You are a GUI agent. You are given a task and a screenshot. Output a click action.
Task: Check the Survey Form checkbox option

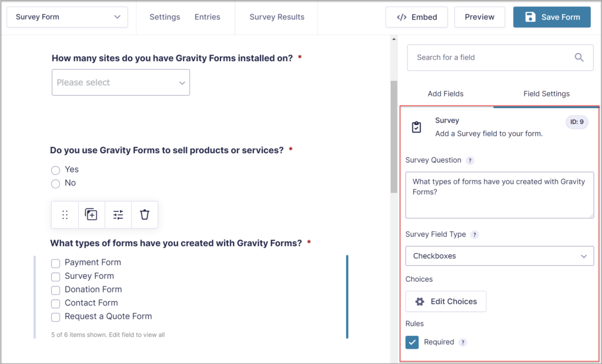pos(56,277)
